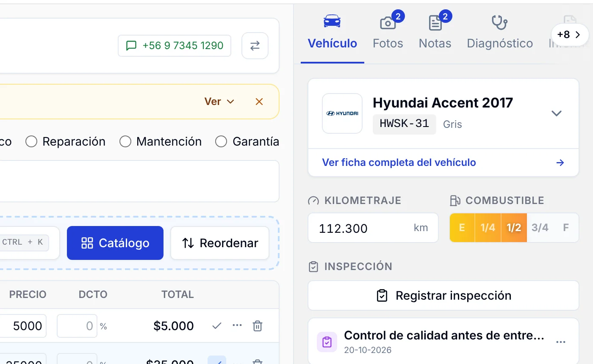Select the Mantención radio option
The height and width of the screenshot is (364, 593).
[161, 141]
